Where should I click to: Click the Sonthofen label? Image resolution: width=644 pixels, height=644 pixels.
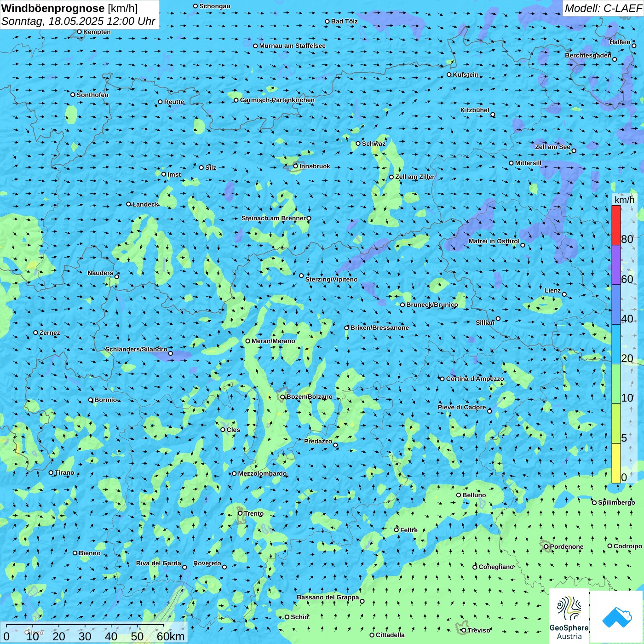[92, 95]
